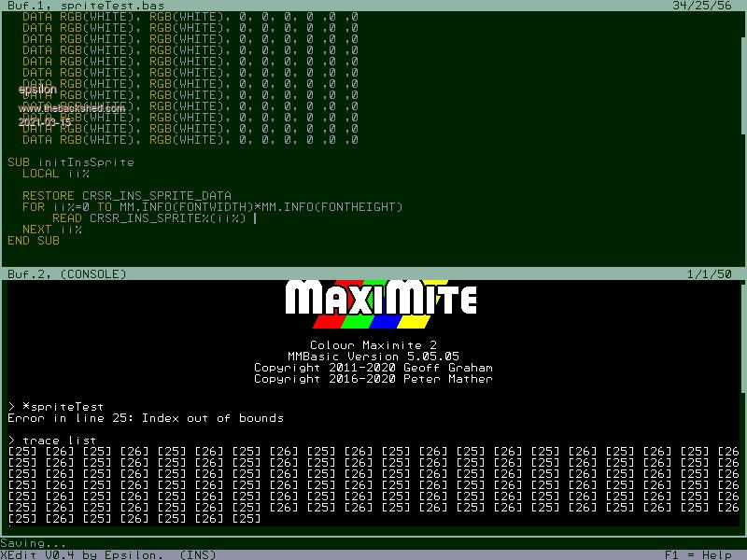The image size is (747, 560).
Task: Click the "Saving..." status message
Action: 34,543
